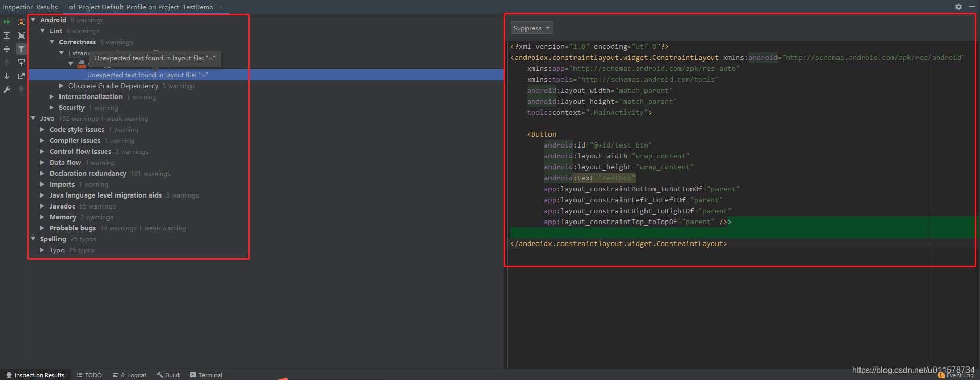Expand the Security node

[52, 107]
